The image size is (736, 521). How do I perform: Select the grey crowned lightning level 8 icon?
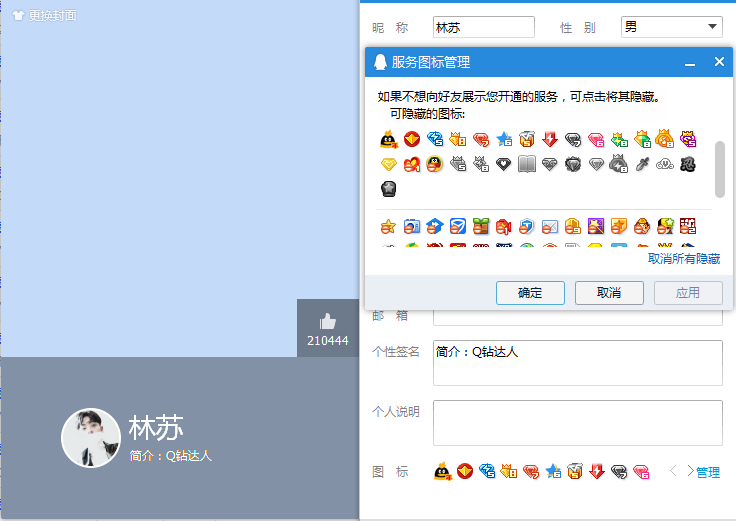coord(619,164)
